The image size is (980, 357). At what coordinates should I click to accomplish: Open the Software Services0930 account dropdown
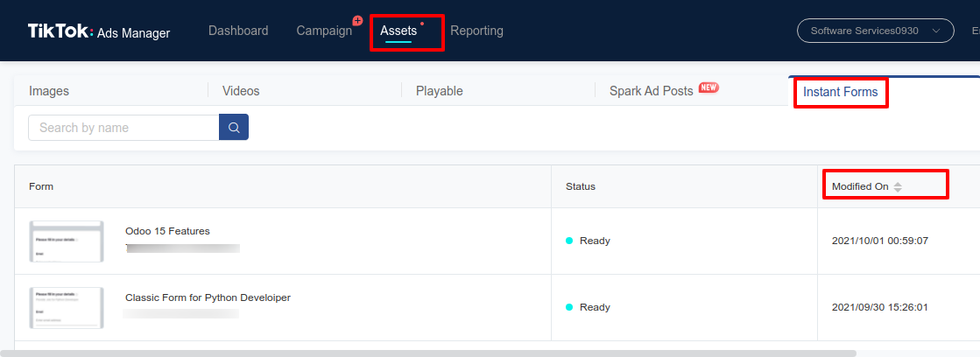875,31
